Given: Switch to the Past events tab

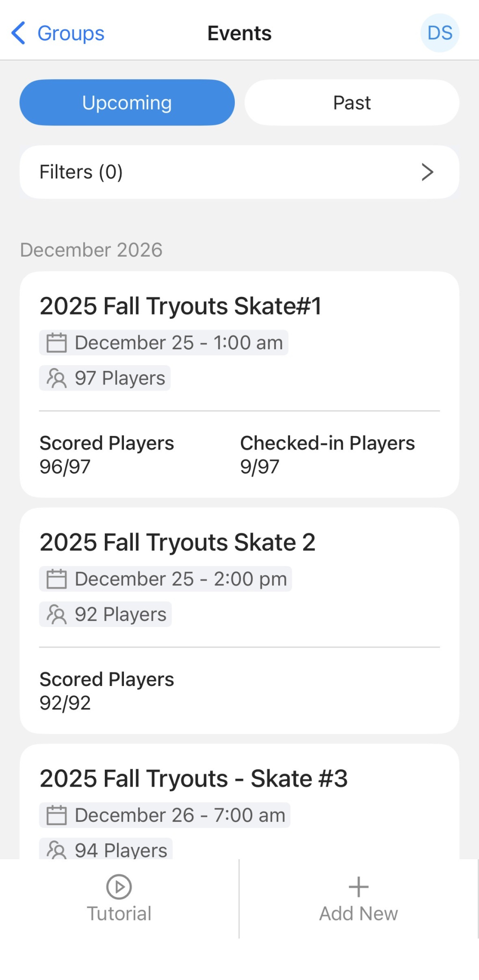Looking at the screenshot, I should tap(352, 103).
